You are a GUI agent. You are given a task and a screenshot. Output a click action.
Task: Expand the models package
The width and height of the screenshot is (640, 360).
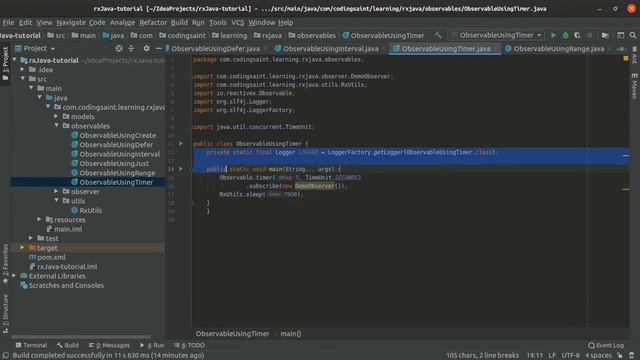click(x=56, y=116)
